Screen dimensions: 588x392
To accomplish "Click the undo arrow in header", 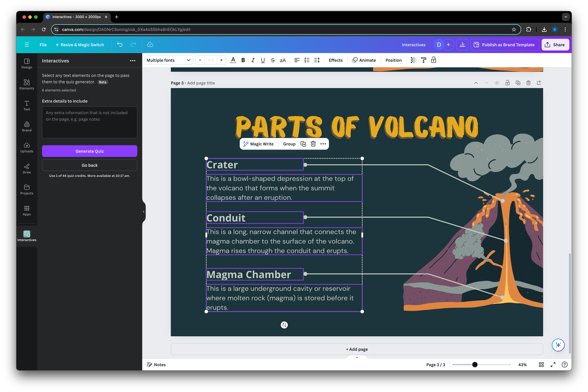I will [x=120, y=44].
